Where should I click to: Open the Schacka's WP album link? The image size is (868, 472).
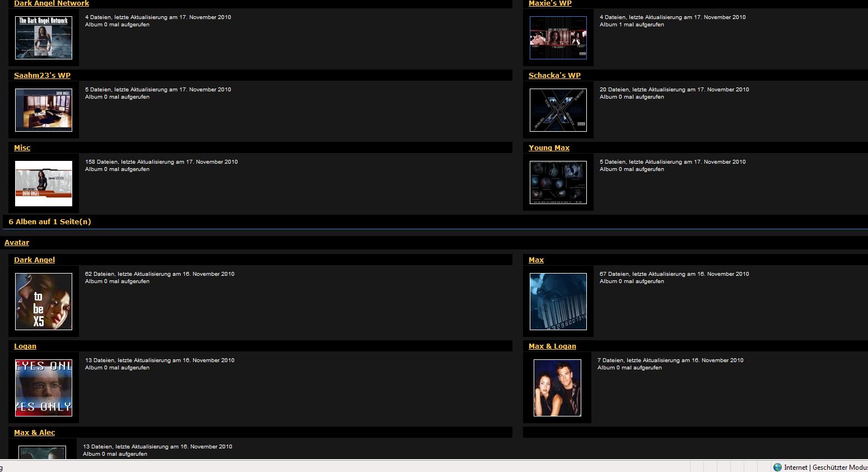click(554, 76)
